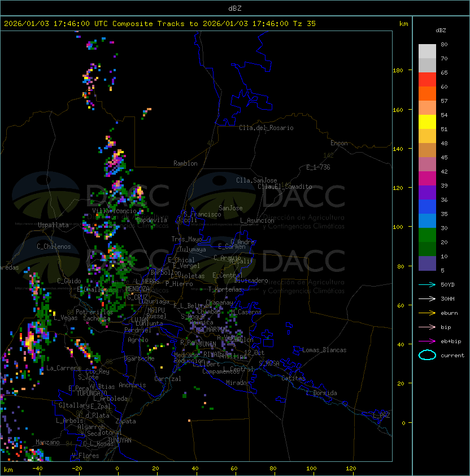Click the 'eburn' legend label
The height and width of the screenshot is (476, 470).
pos(449,313)
